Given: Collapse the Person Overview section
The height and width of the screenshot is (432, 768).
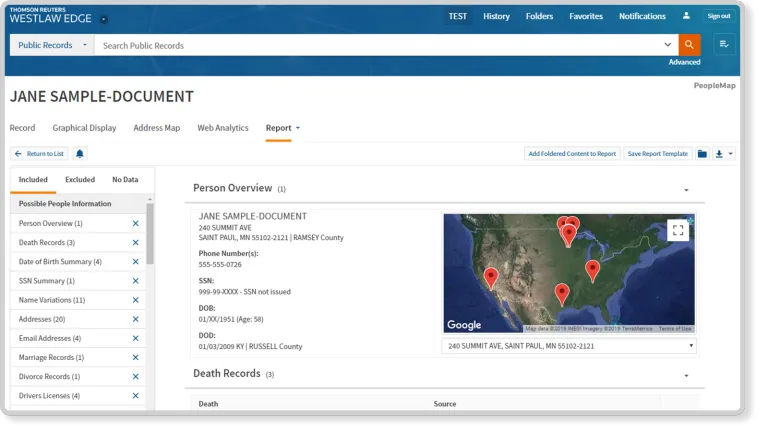Looking at the screenshot, I should [x=686, y=189].
